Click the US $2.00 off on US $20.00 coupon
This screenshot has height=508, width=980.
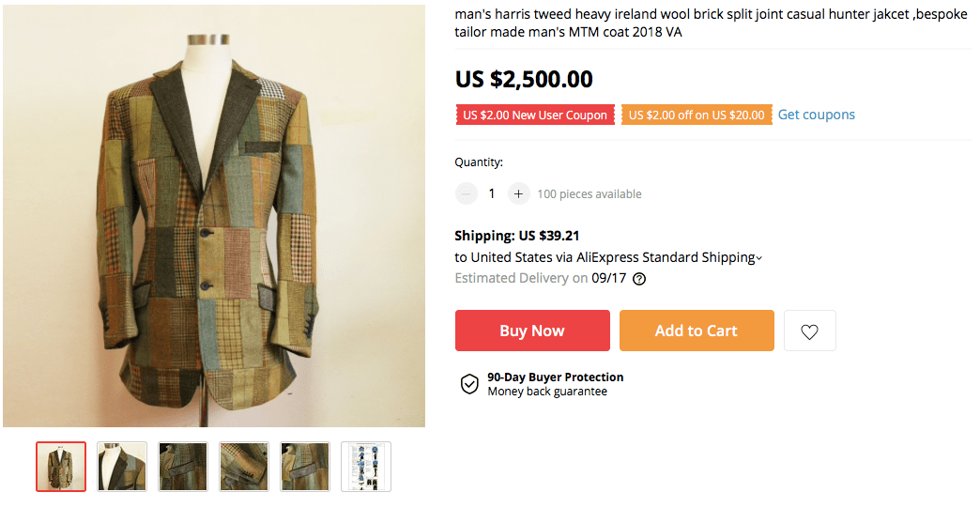pyautogui.click(x=697, y=115)
